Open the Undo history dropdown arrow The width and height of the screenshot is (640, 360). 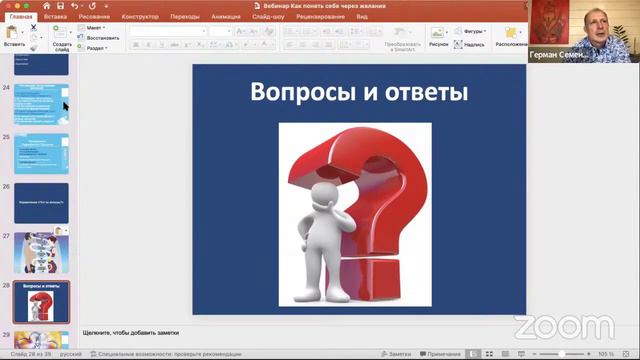82,6
